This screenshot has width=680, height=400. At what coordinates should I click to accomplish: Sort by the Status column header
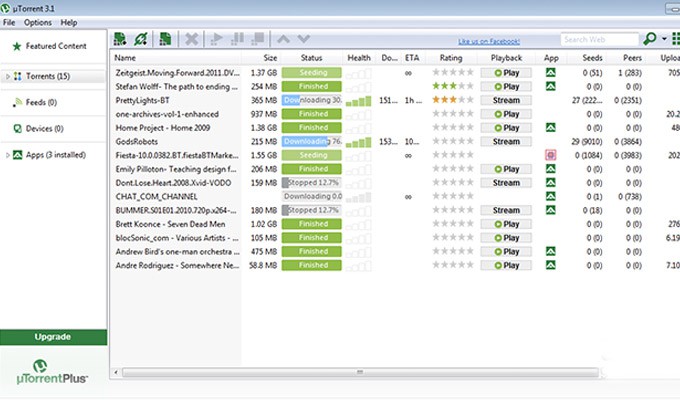point(311,58)
